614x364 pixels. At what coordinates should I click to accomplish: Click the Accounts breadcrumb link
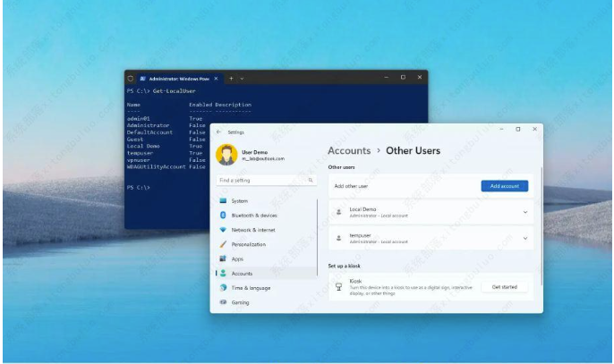click(x=349, y=150)
